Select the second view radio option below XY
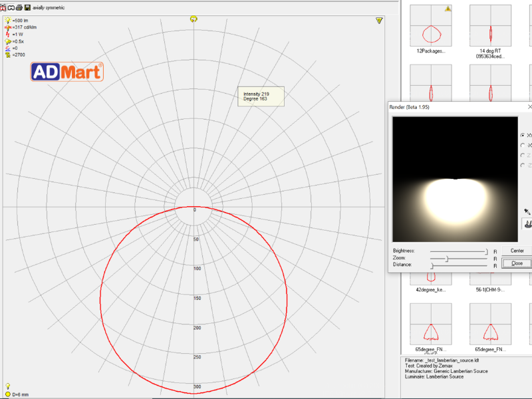Image resolution: width=532 pixels, height=399 pixels. [x=523, y=145]
